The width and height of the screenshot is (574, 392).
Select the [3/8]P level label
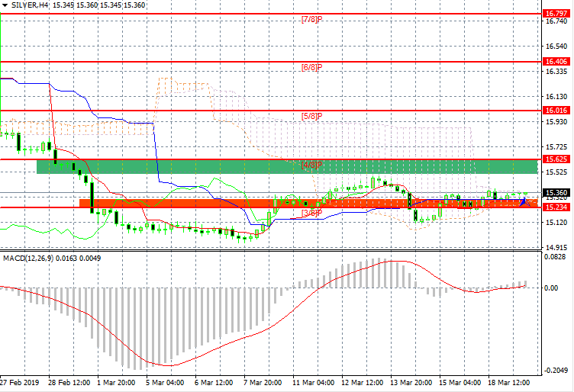pos(311,214)
